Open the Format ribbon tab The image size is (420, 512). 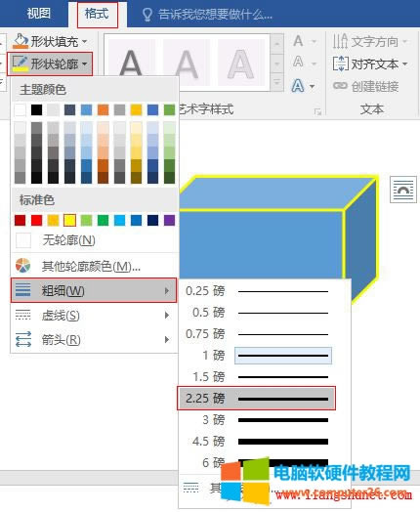click(97, 14)
